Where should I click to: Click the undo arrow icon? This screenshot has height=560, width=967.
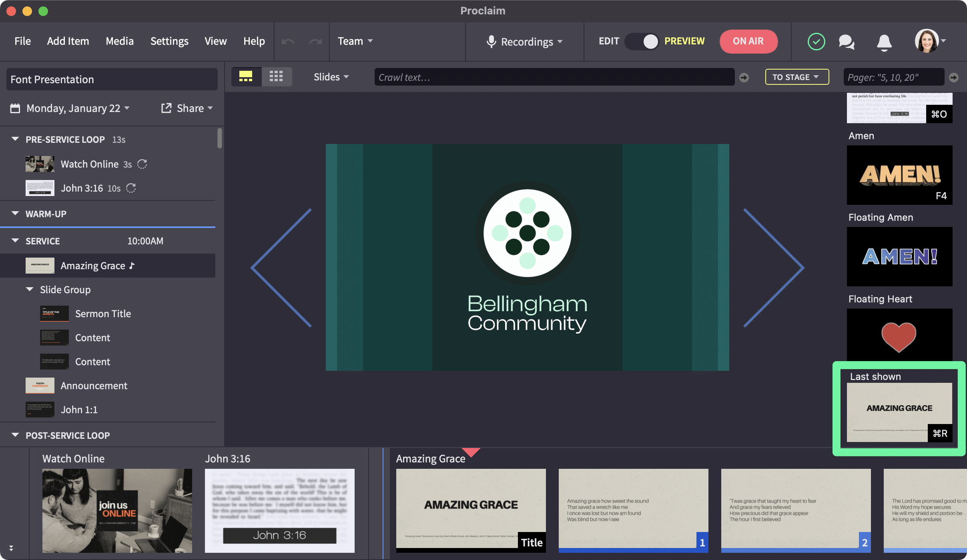(287, 41)
